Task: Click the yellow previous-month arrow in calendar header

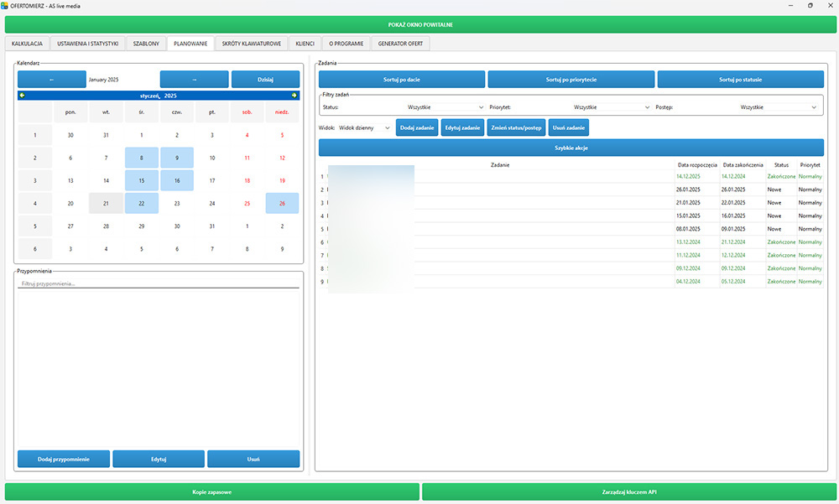Action: [23, 96]
